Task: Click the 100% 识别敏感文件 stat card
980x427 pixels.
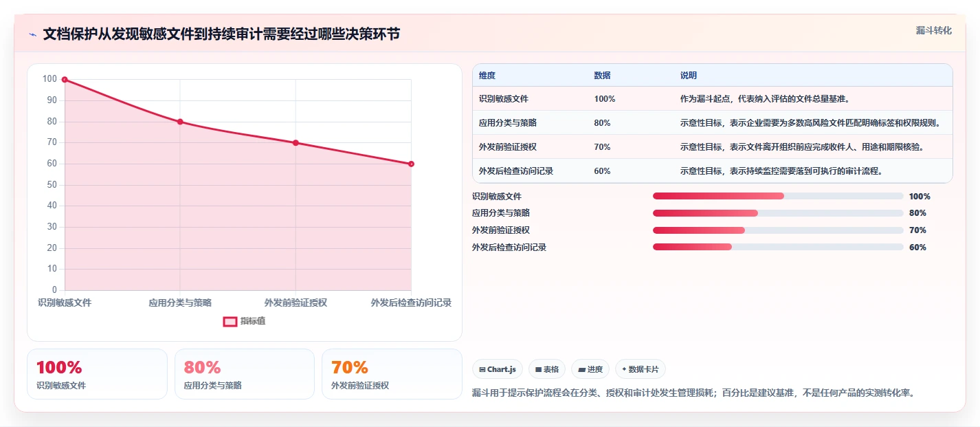Action: click(97, 374)
